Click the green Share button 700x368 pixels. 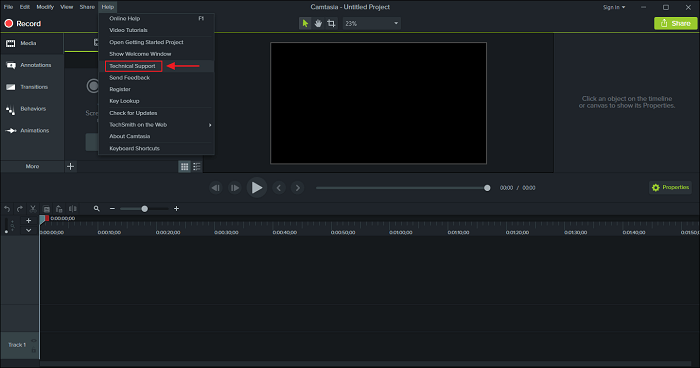[675, 23]
